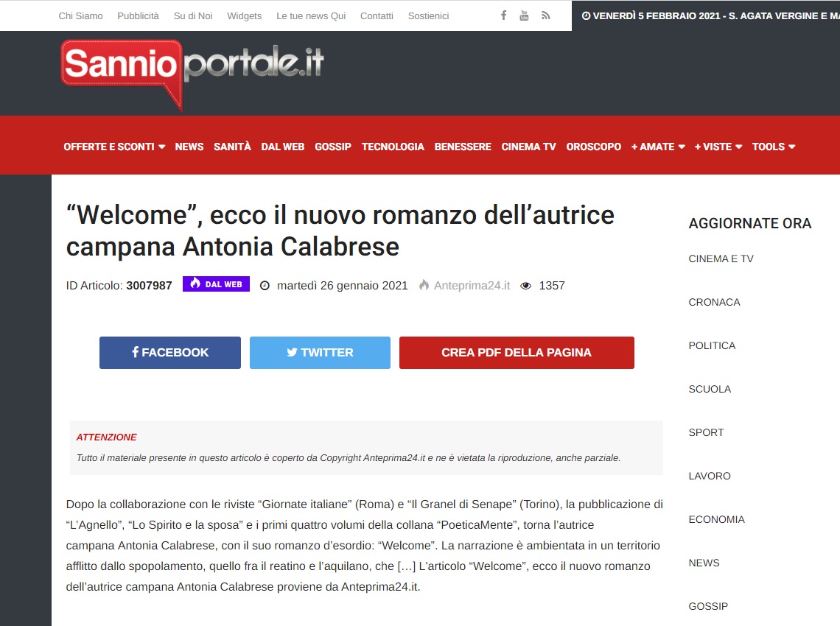The image size is (840, 626).
Task: Click the purple DAL WEB category badge
Action: (x=216, y=284)
